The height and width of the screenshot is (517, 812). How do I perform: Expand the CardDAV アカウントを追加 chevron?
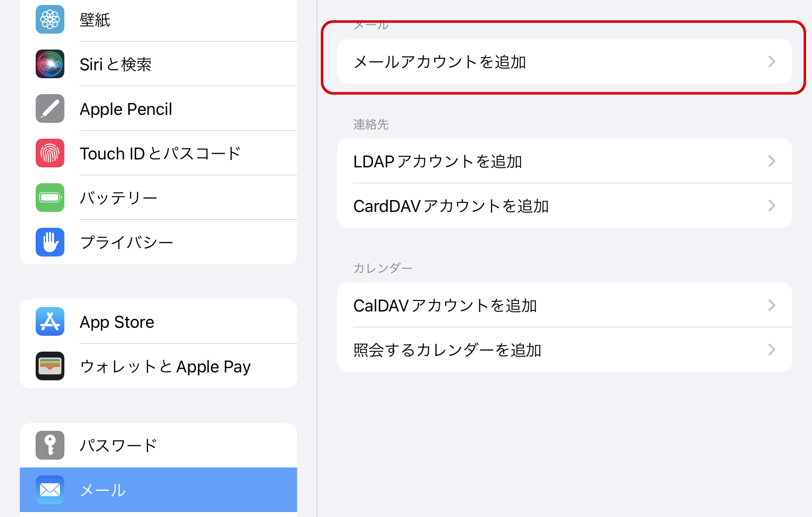pyautogui.click(x=771, y=206)
